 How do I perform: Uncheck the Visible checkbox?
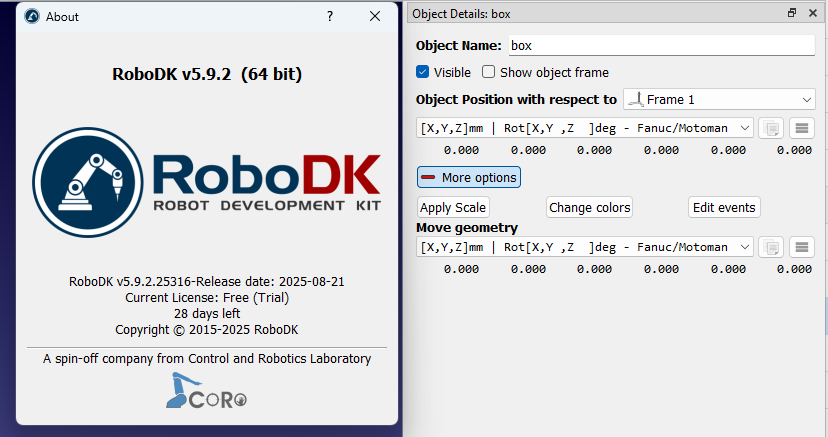pyautogui.click(x=422, y=72)
